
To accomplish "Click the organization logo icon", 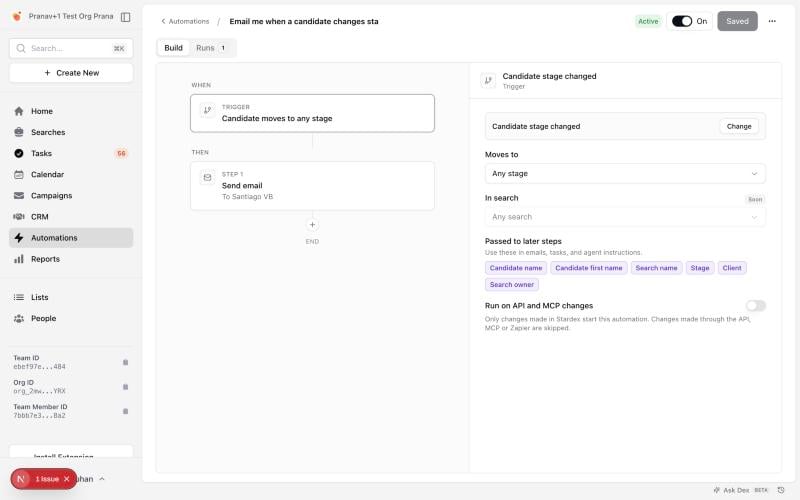I will (17, 16).
